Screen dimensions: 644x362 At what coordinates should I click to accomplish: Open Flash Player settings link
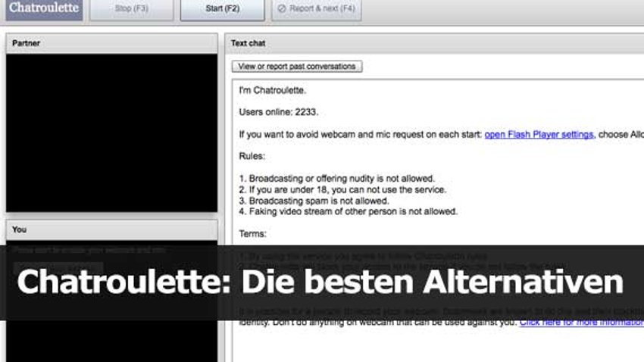[539, 135]
